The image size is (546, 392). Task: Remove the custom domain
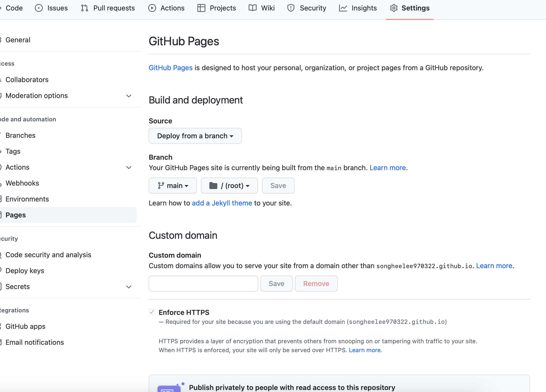(316, 284)
